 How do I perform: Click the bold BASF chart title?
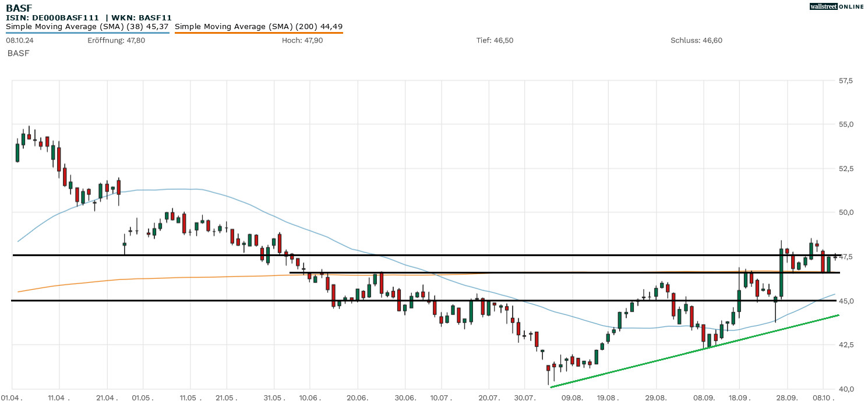[19, 8]
